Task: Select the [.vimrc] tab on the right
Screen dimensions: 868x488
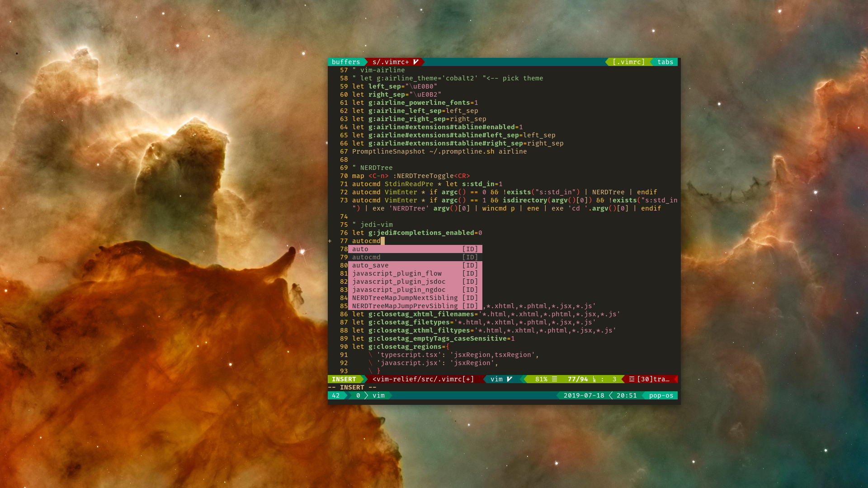Action: point(629,62)
